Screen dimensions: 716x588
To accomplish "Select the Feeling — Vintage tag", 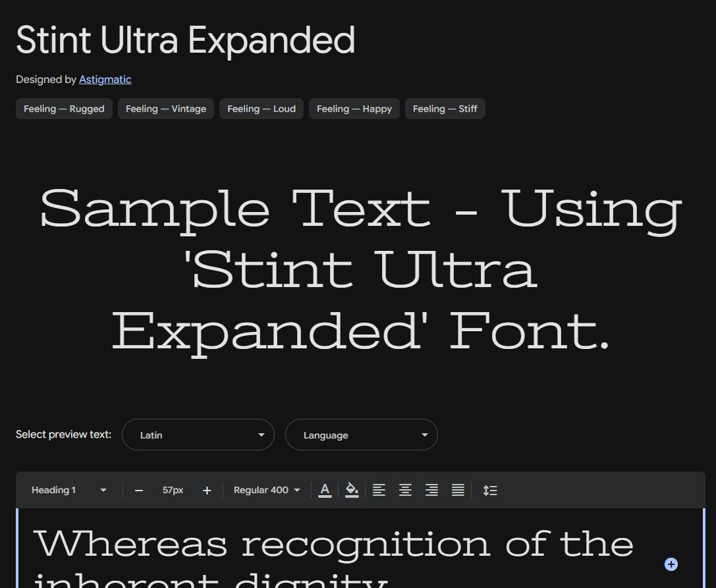I will pyautogui.click(x=166, y=109).
